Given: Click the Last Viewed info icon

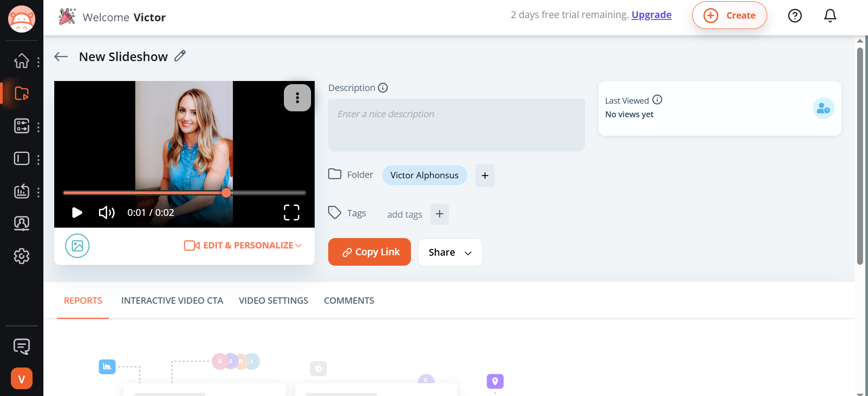Looking at the screenshot, I should tap(657, 100).
